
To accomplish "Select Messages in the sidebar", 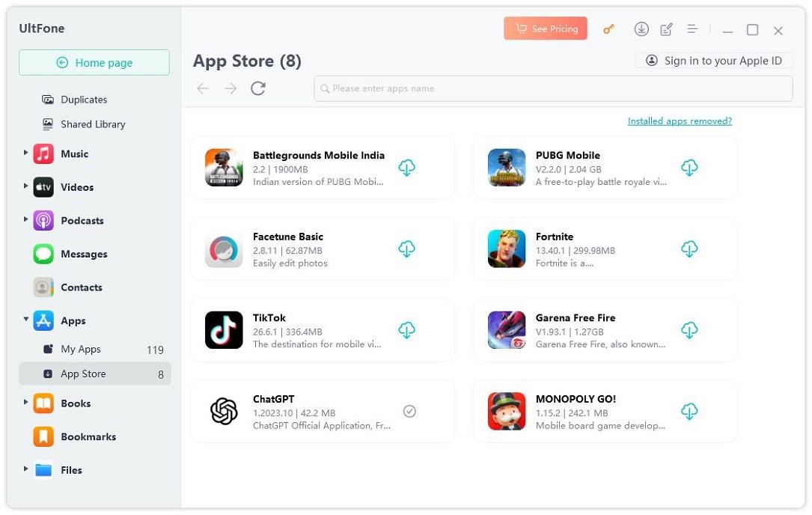I will click(84, 254).
